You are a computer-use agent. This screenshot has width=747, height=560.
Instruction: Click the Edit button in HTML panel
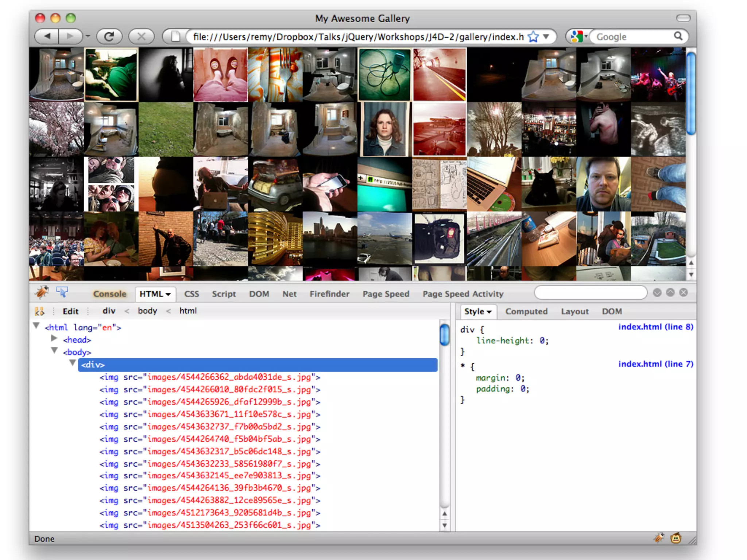70,311
